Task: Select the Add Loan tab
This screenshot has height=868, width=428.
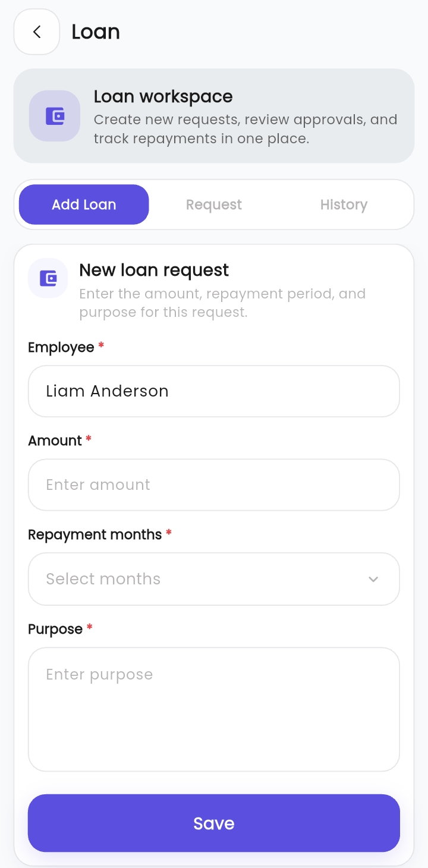Action: click(x=84, y=205)
